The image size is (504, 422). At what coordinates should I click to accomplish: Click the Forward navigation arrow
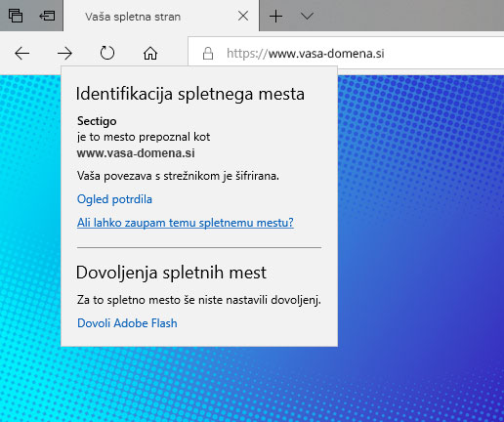64,54
